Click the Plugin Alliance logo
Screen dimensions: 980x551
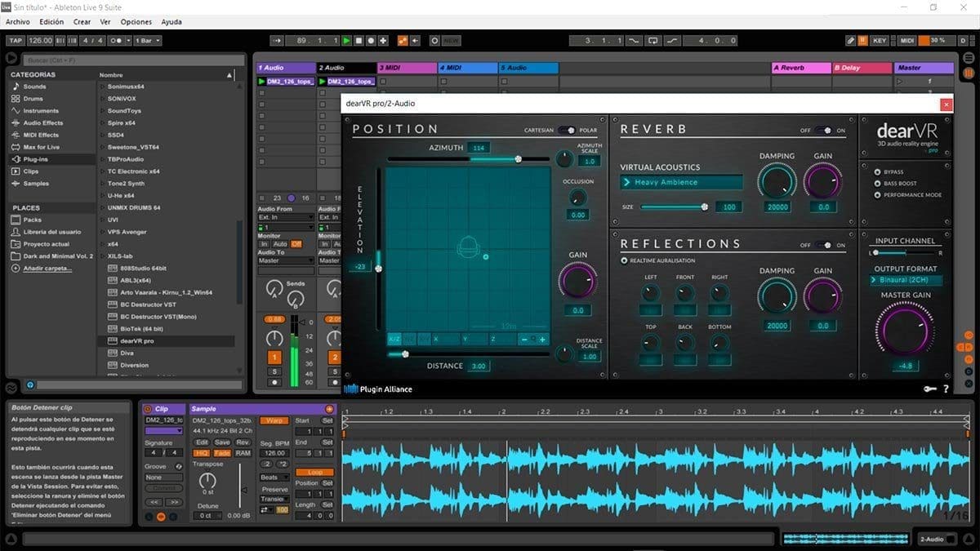[378, 389]
